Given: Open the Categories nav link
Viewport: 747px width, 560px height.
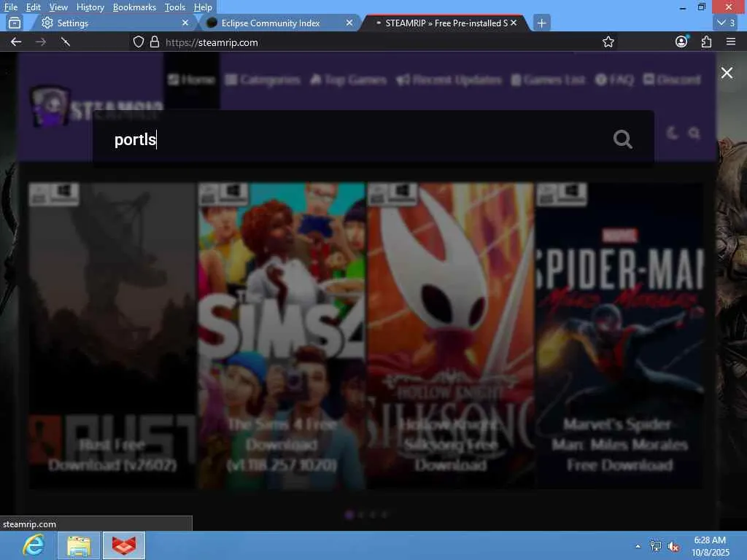Looking at the screenshot, I should click(263, 79).
